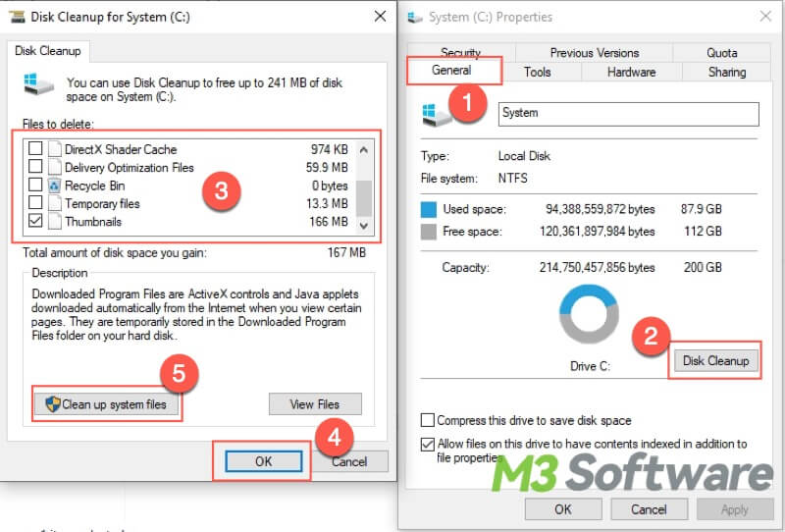Click the 112 GB free space value
Viewport: 785px width, 532px height.
[703, 231]
